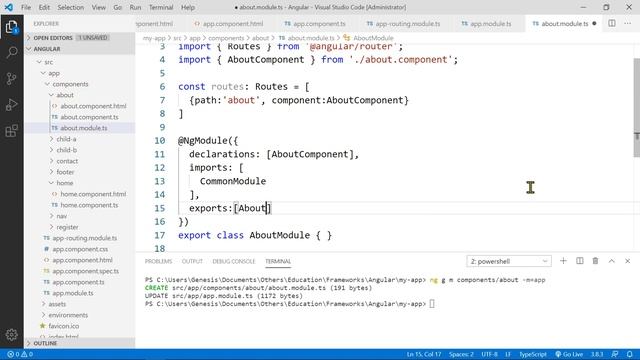
Task: Switch to DEBUG CONSOLE panel tab
Action: pyautogui.click(x=234, y=261)
